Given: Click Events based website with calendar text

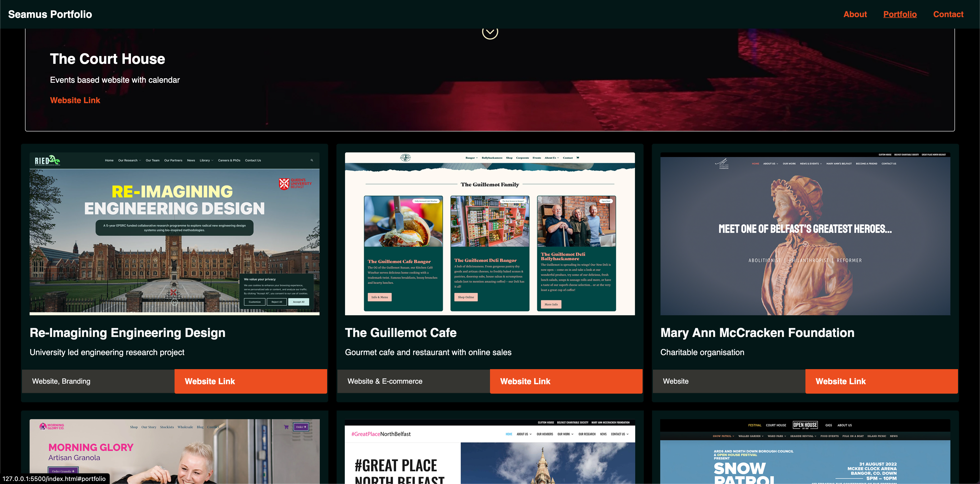Looking at the screenshot, I should tap(115, 80).
